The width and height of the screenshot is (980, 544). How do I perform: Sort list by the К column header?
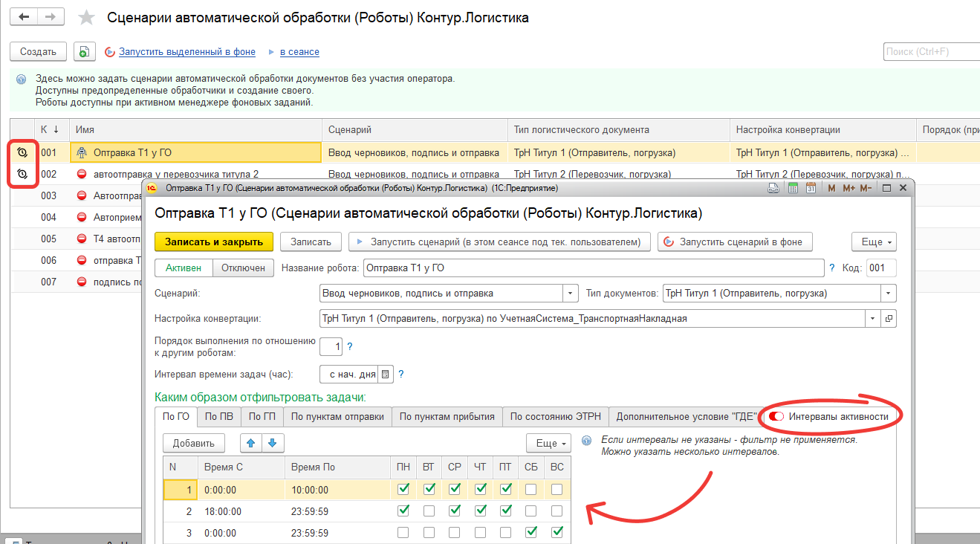tap(51, 129)
